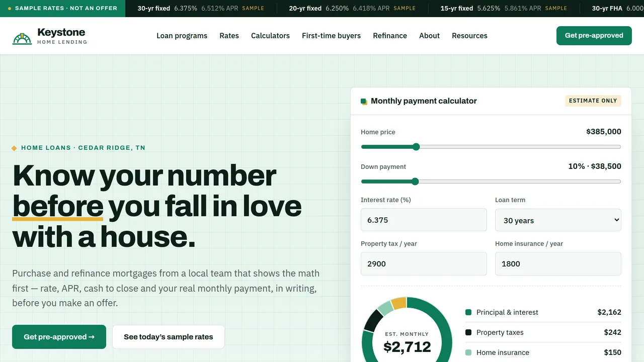The height and width of the screenshot is (362, 644).
Task: Open the Rates menu item
Action: [x=229, y=36]
